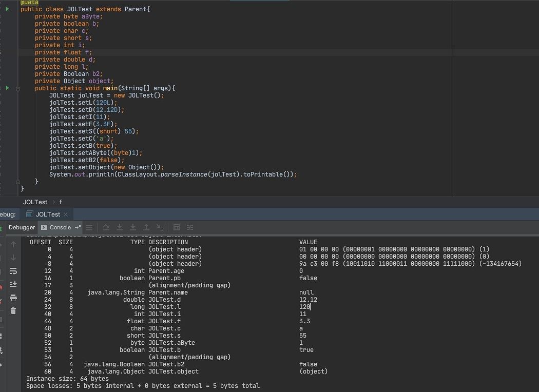Click the print icon in console sidebar
The image size is (539, 392).
click(13, 298)
